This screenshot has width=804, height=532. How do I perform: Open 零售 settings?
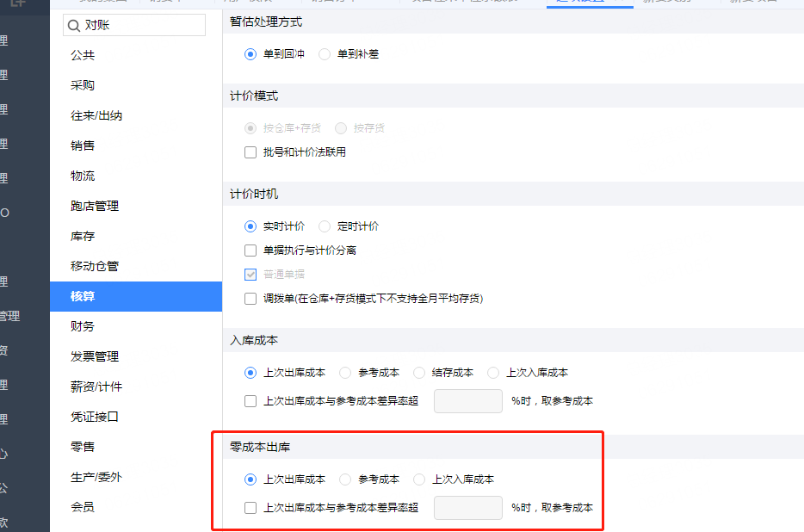coord(136,447)
